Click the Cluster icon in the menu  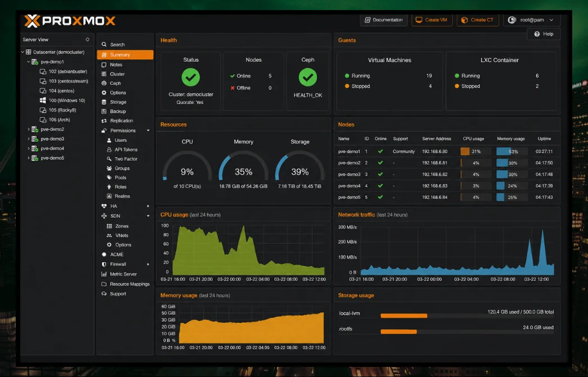104,74
